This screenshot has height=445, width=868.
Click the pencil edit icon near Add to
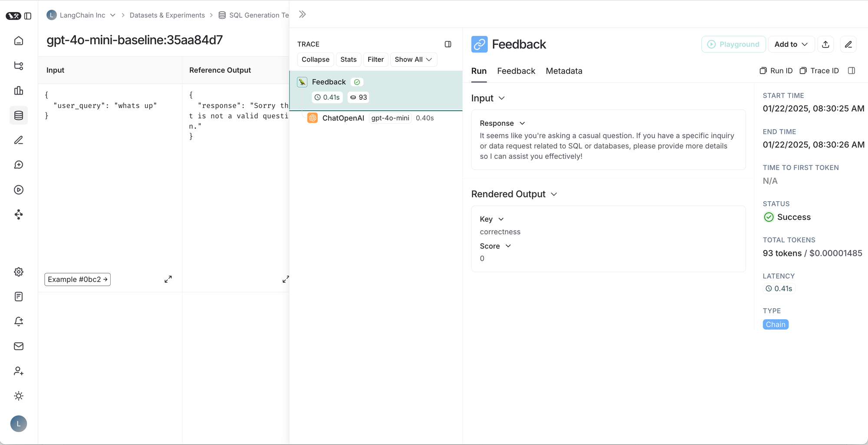(848, 44)
